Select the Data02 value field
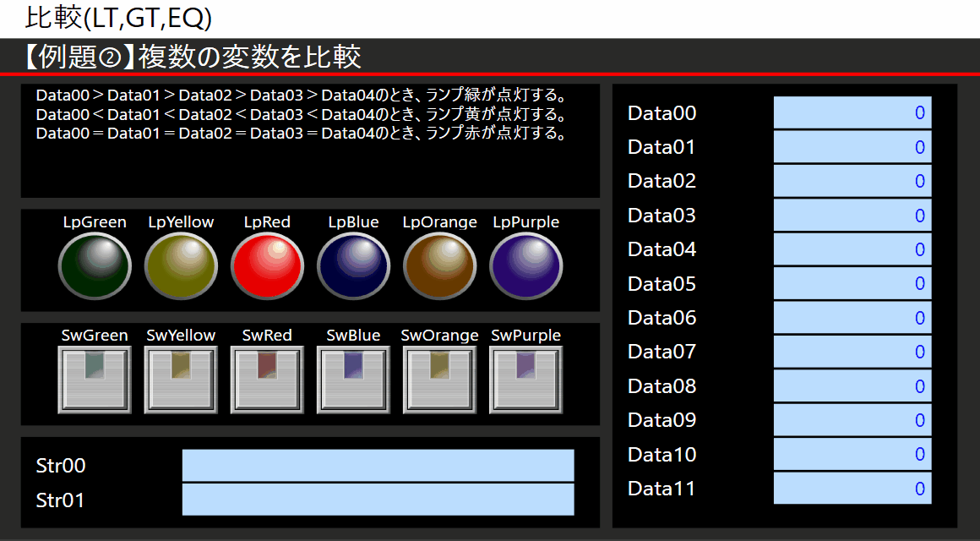This screenshot has height=541, width=980. tap(852, 181)
